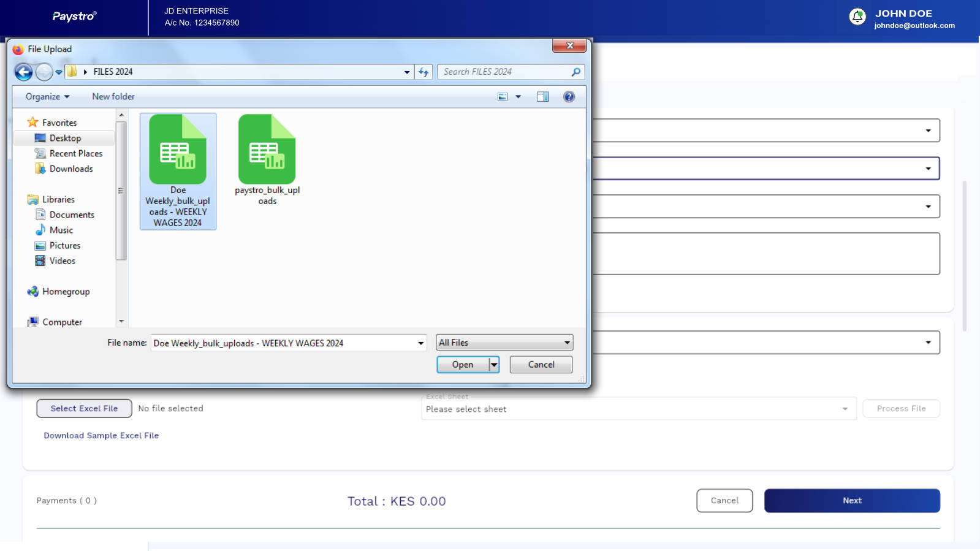Open the help question mark icon

pyautogui.click(x=569, y=97)
